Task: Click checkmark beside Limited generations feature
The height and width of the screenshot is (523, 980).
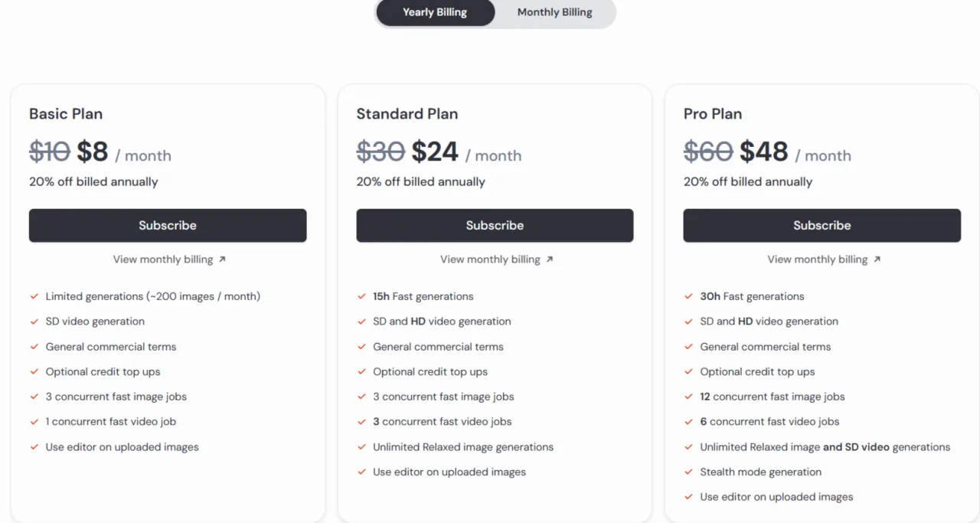Action: tap(34, 296)
